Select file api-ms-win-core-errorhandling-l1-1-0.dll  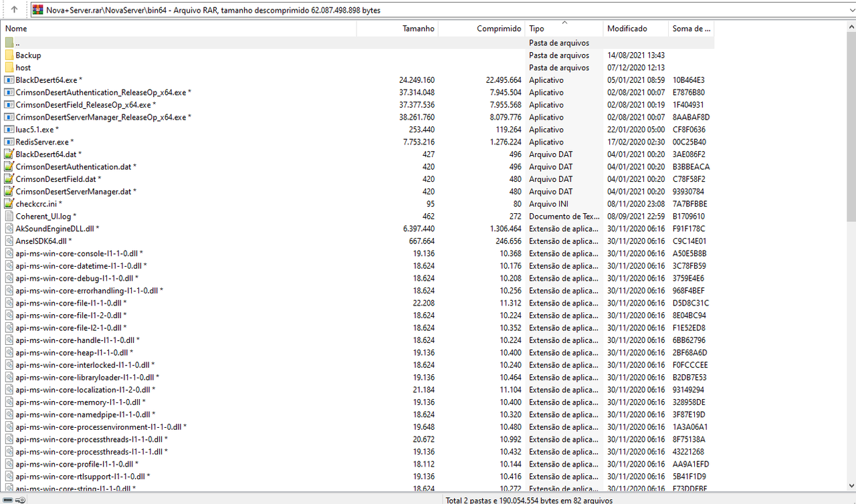(x=87, y=290)
